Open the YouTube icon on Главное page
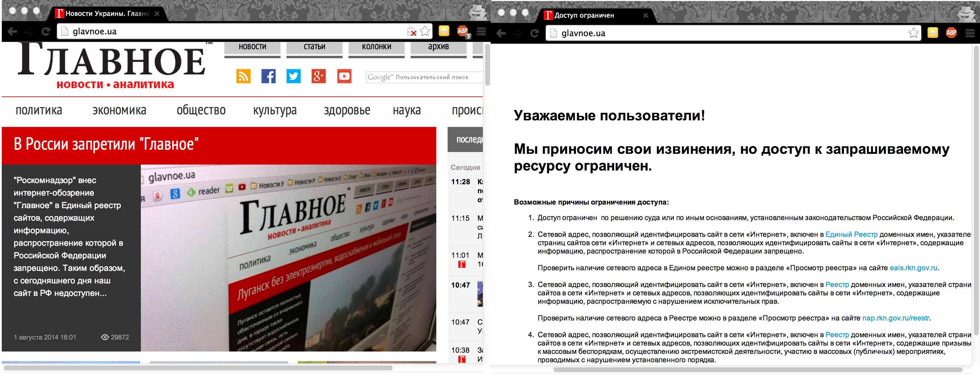Screen dimensions: 980x376 (344, 76)
